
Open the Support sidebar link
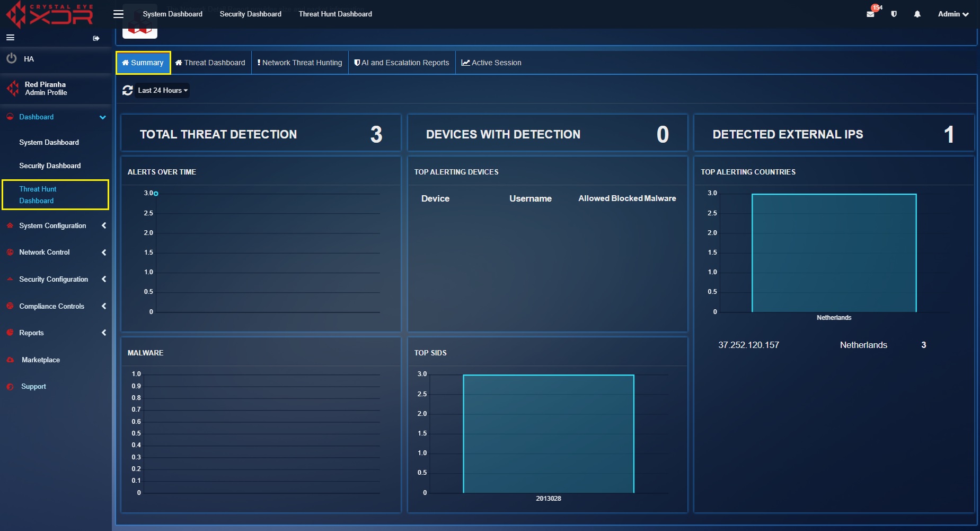click(x=33, y=387)
